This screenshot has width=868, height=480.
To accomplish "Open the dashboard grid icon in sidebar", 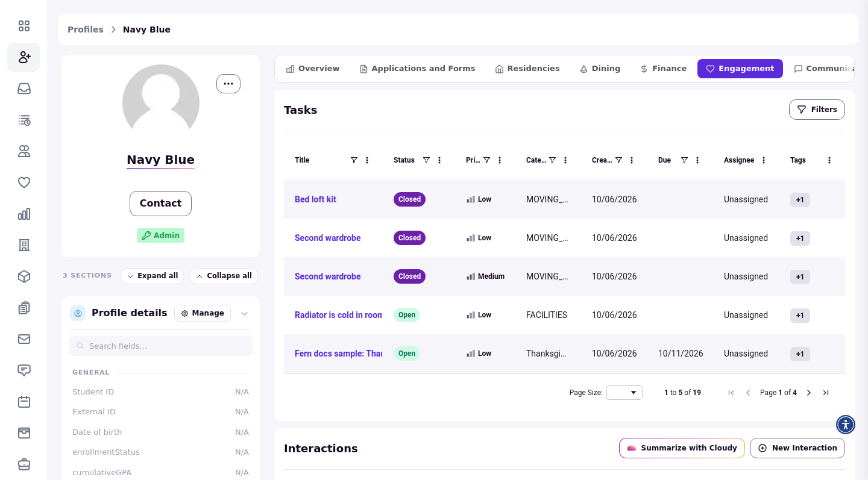I will click(24, 26).
